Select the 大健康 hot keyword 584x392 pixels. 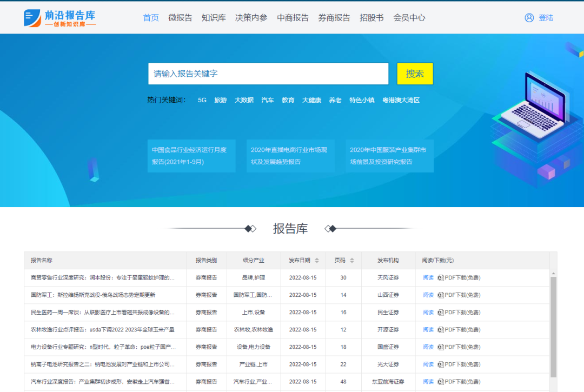[311, 100]
